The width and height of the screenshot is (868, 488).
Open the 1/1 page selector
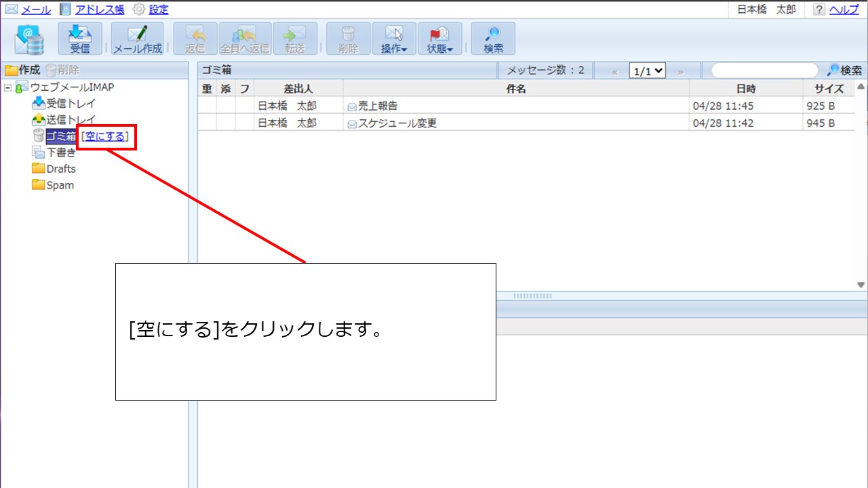[648, 70]
